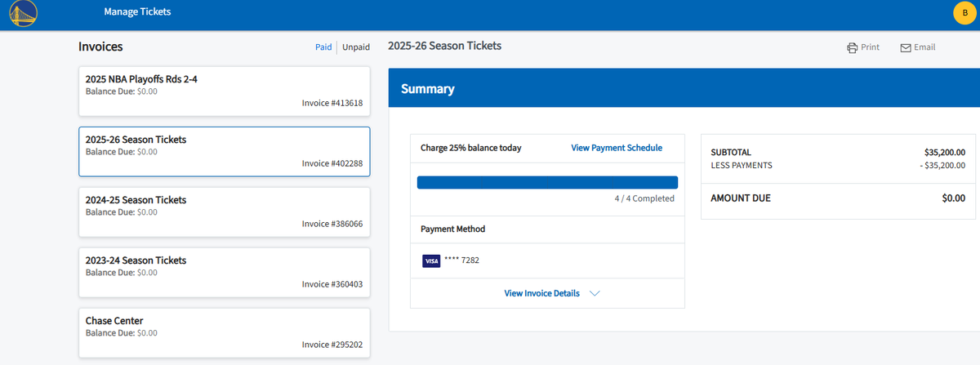This screenshot has width=980, height=365.
Task: Open View Payment Schedule link
Action: tap(617, 148)
